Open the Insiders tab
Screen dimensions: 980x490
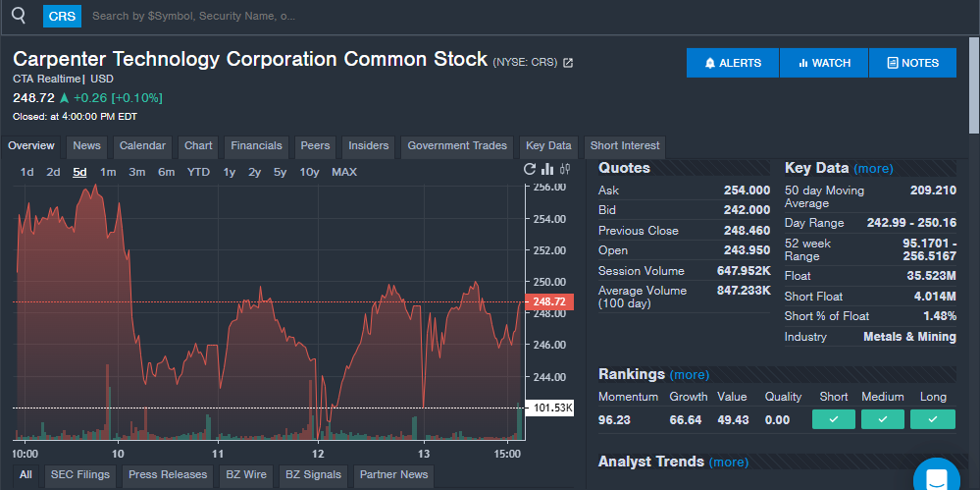click(x=369, y=145)
